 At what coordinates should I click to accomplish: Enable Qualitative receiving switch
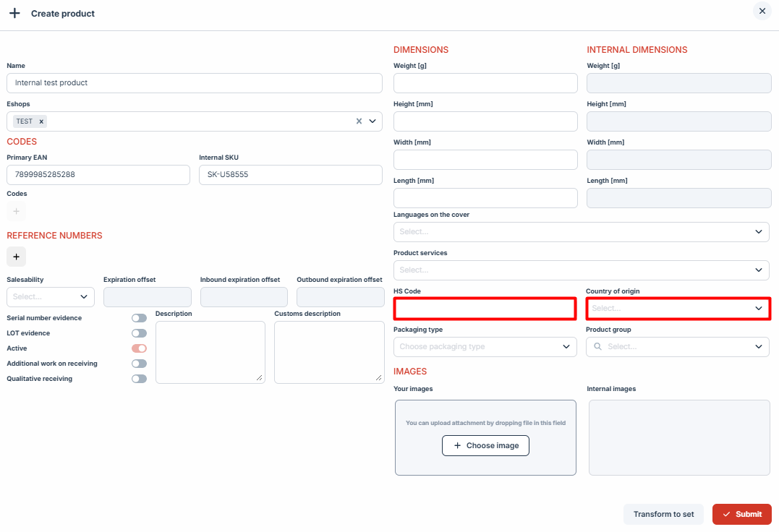coord(139,379)
